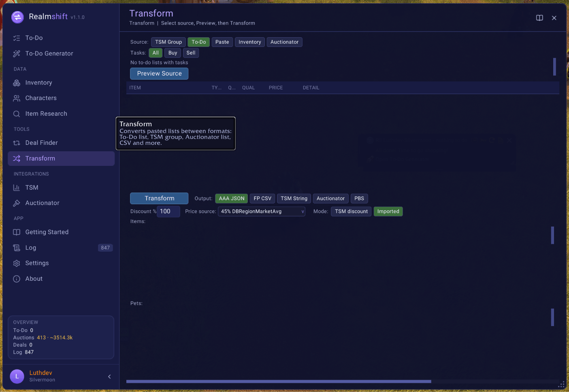Click the horizontal scrollbar at bottom
Viewport: 569px width, 392px height.
279,381
